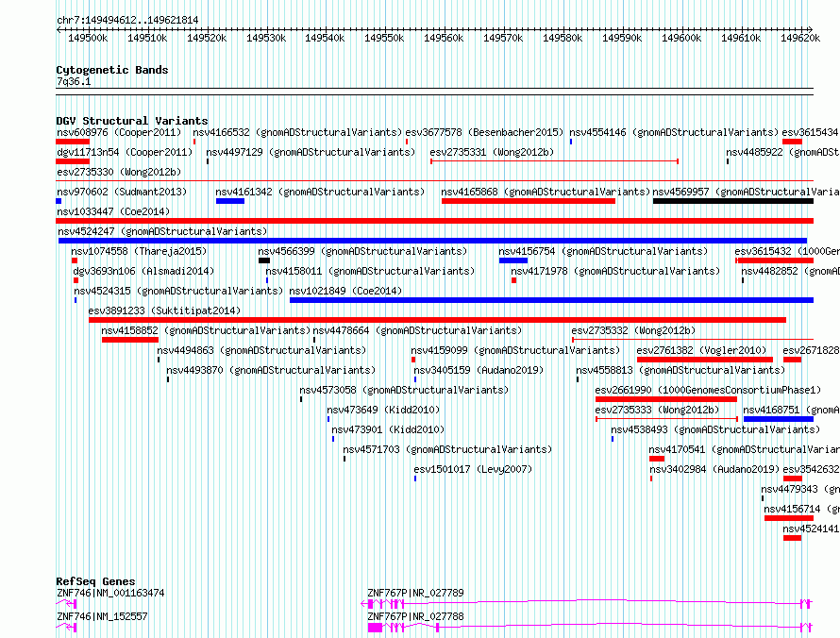The height and width of the screenshot is (638, 840).
Task: Click the red bar of esv2661990
Action: [x=666, y=399]
